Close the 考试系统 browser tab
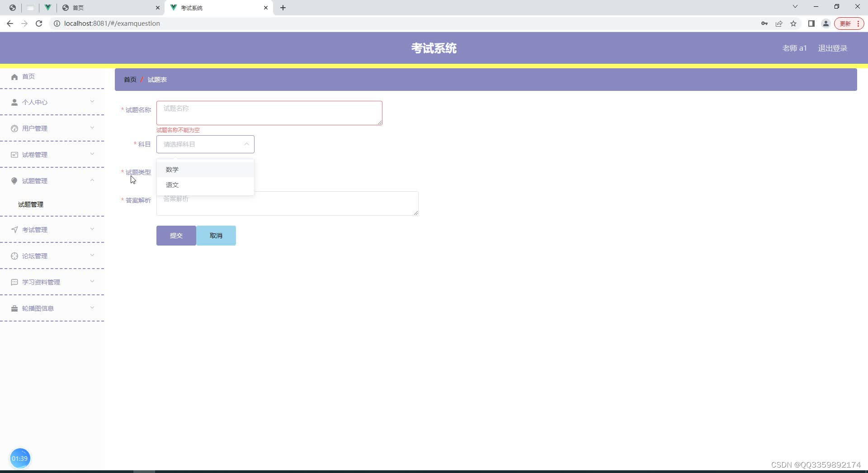Image resolution: width=868 pixels, height=473 pixels. (x=266, y=8)
